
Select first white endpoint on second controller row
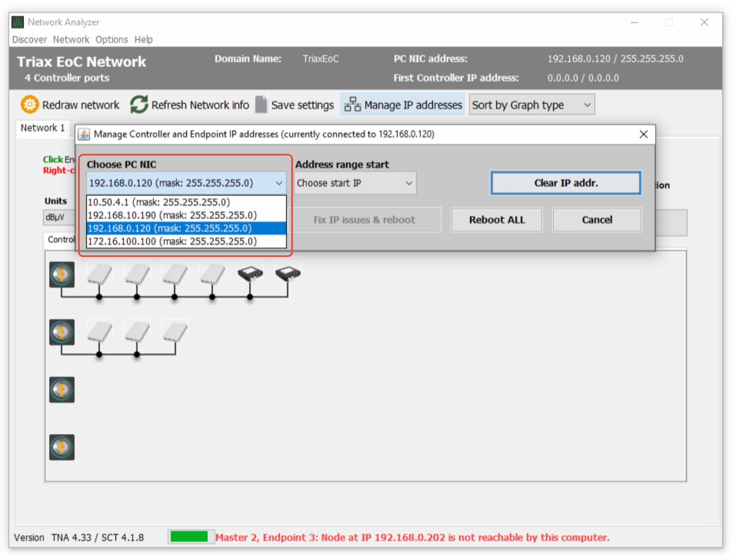click(99, 332)
